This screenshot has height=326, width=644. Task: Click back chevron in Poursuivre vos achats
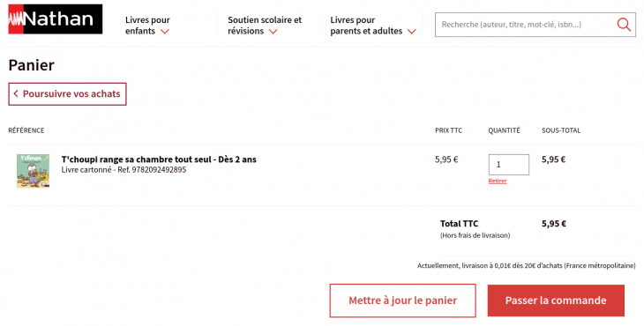point(16,94)
